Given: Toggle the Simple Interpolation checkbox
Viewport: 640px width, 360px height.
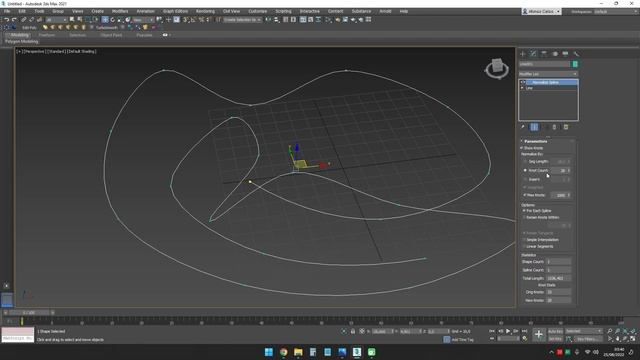Looking at the screenshot, I should [x=524, y=240].
